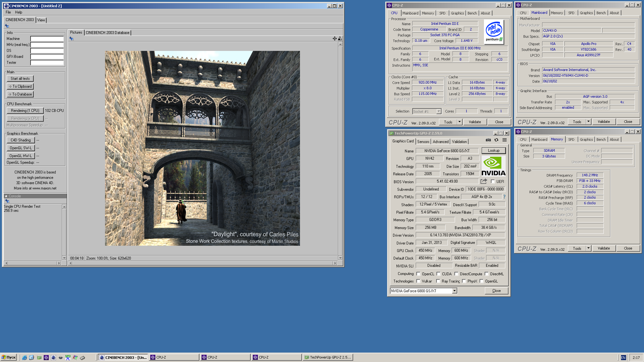Click into the Machine input field
This screenshot has width=644, height=362.
pyautogui.click(x=47, y=39)
